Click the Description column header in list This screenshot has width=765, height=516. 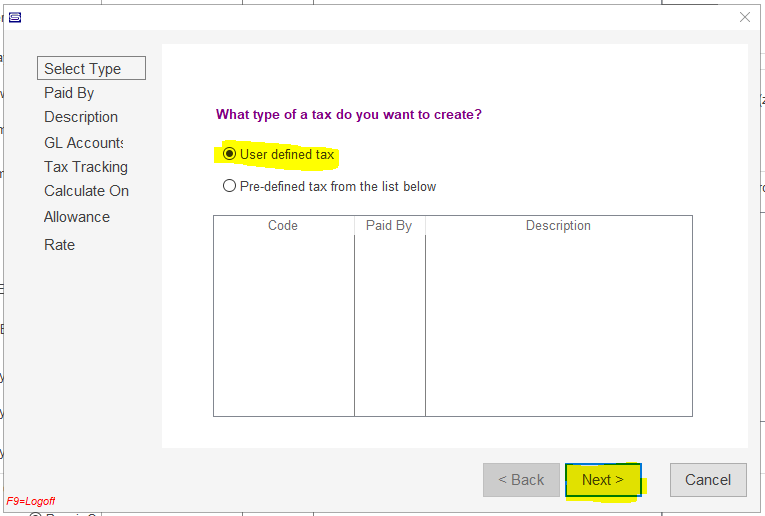pyautogui.click(x=559, y=225)
